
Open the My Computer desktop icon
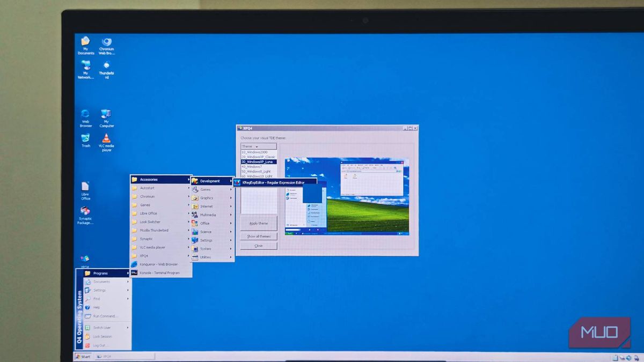[x=106, y=118]
